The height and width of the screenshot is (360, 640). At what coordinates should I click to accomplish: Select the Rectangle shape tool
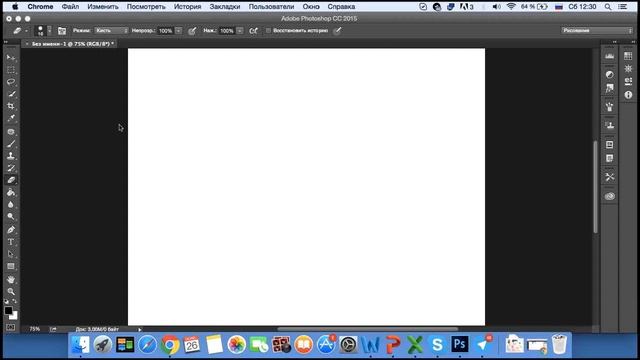[x=11, y=266]
